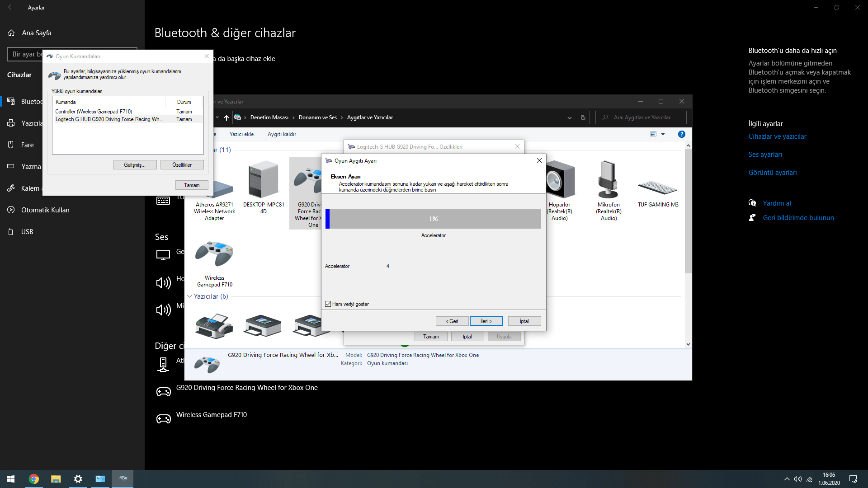Open the notification center icon
The height and width of the screenshot is (488, 868).
pos(853,479)
